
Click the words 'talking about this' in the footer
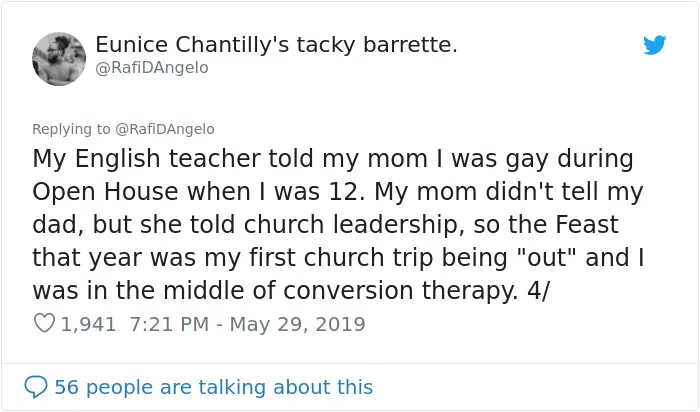point(286,387)
